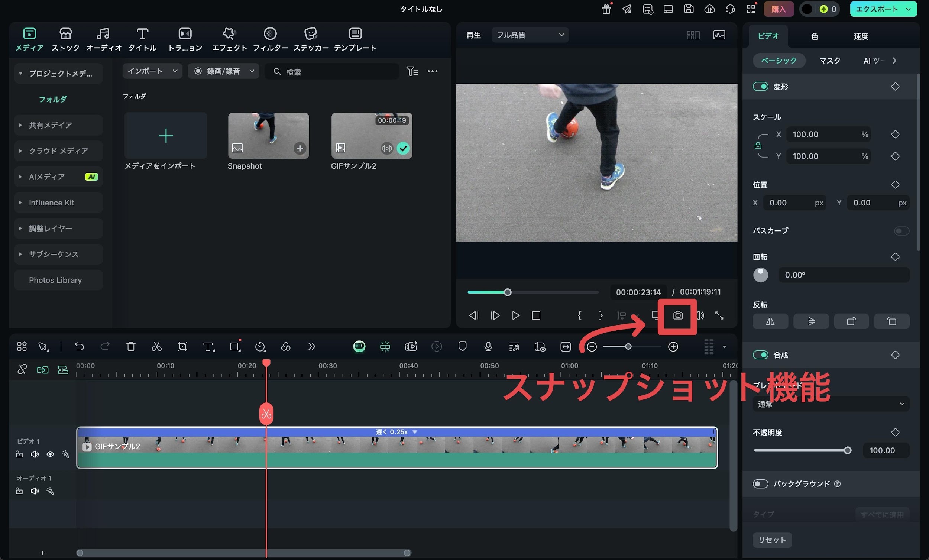This screenshot has height=560, width=929.
Task: Zoom in the timeline with plus icon
Action: pos(673,347)
